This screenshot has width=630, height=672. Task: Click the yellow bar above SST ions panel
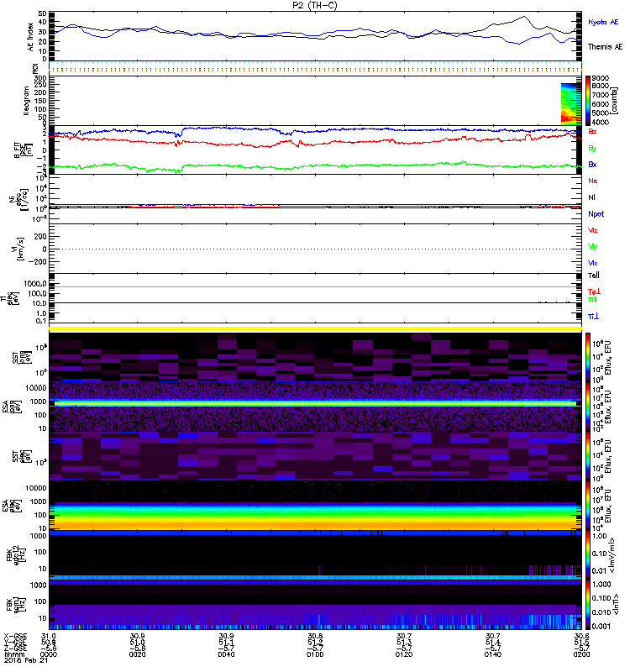point(316,328)
